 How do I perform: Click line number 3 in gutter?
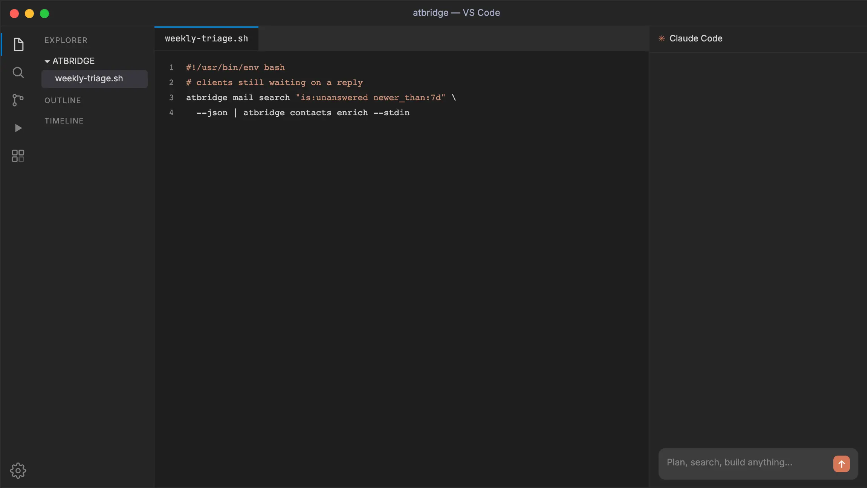[x=171, y=98]
